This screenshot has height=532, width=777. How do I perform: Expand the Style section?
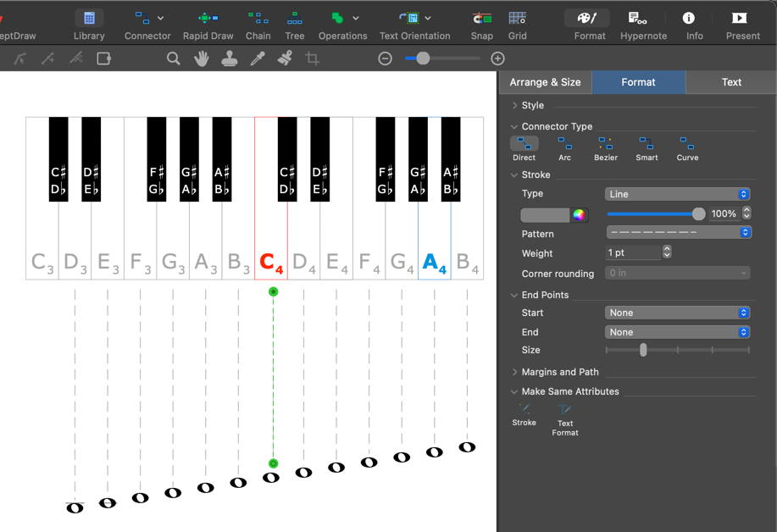coord(514,106)
